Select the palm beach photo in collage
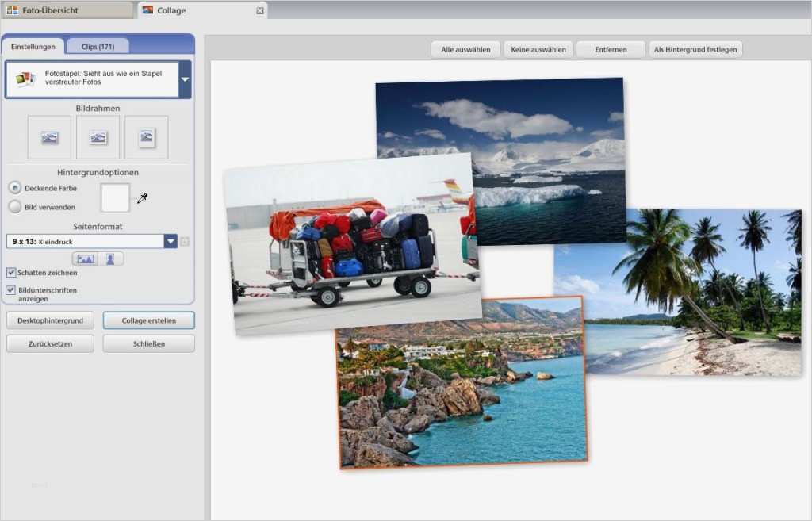 pos(698,293)
